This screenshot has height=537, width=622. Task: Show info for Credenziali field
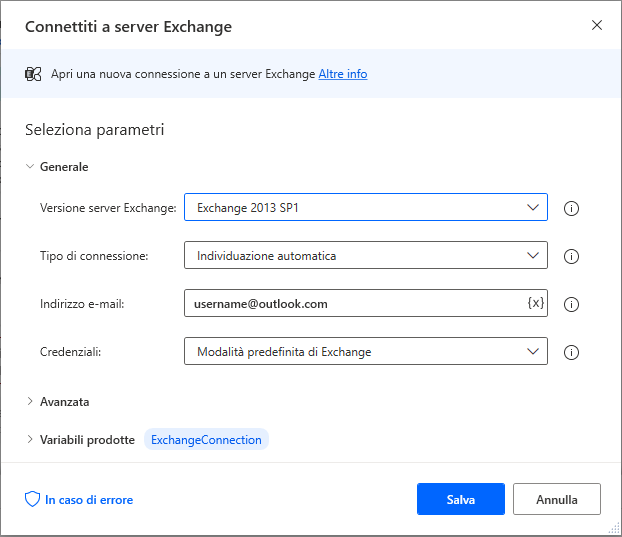click(571, 352)
